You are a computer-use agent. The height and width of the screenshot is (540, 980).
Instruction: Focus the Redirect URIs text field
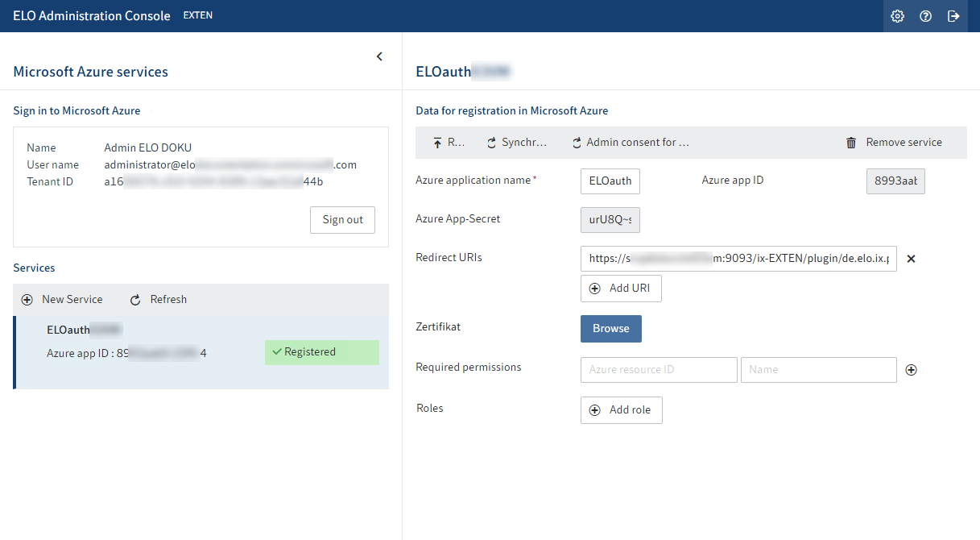click(738, 259)
